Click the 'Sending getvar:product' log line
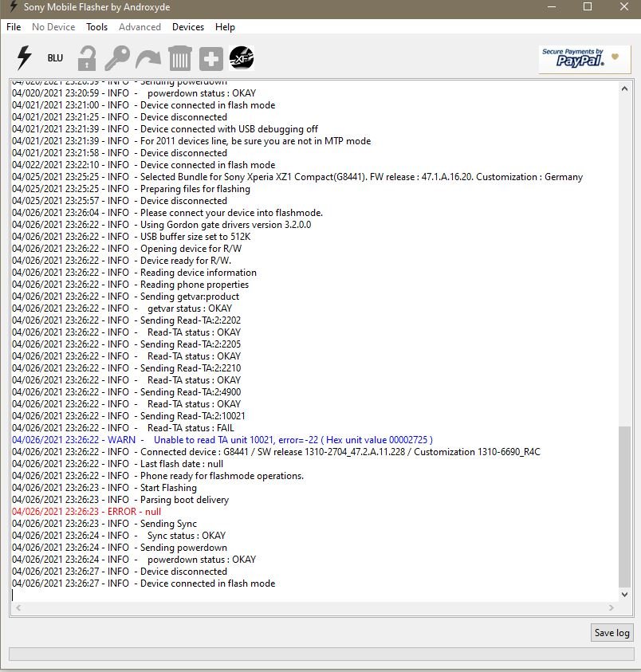 [x=126, y=297]
